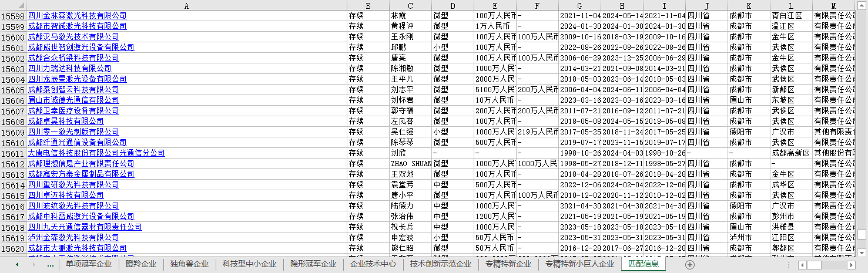Open link 大唐电信科技股份有限公司光通信分公司
This screenshot has height=273, width=868.
point(96,153)
